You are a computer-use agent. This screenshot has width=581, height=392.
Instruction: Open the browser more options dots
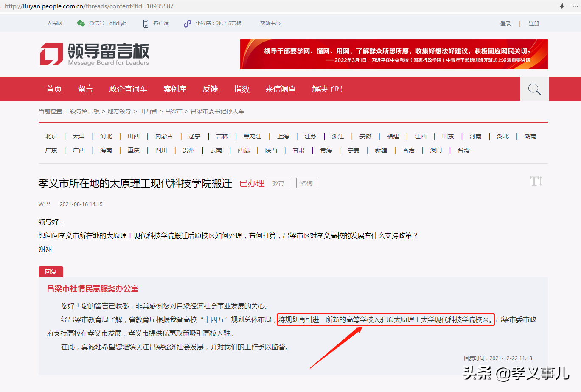tap(575, 6)
